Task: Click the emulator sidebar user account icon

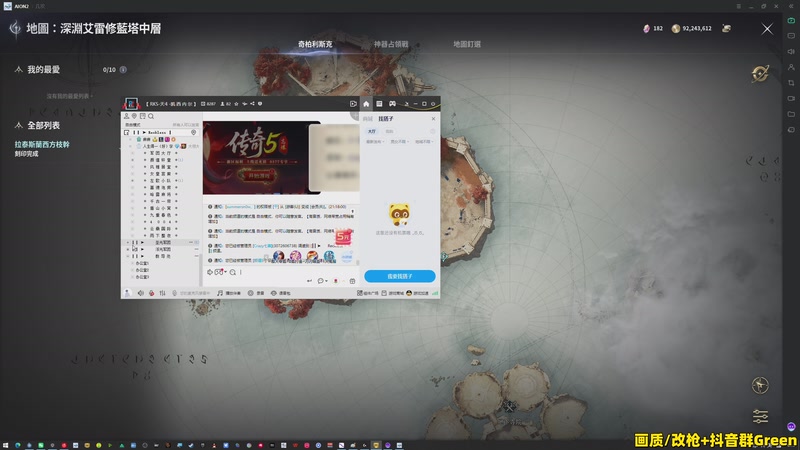Action: (x=791, y=67)
